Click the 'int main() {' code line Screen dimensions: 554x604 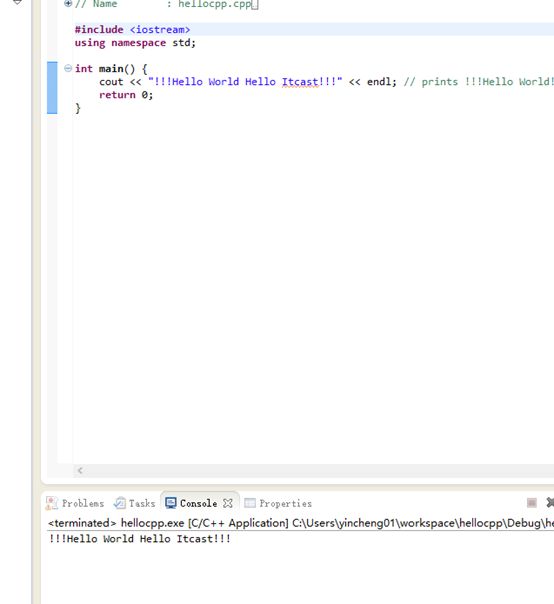click(x=111, y=69)
